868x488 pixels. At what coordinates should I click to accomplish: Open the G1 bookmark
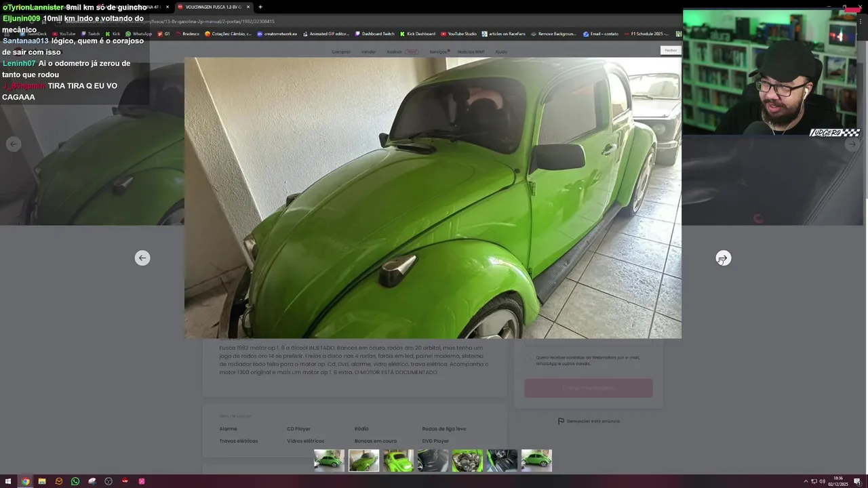163,34
